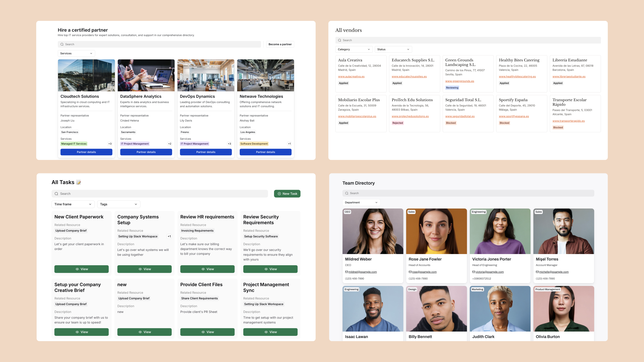The height and width of the screenshot is (362, 644).
Task: Click the +3 services badge on Cloudtech Solutions
Action: (110, 144)
